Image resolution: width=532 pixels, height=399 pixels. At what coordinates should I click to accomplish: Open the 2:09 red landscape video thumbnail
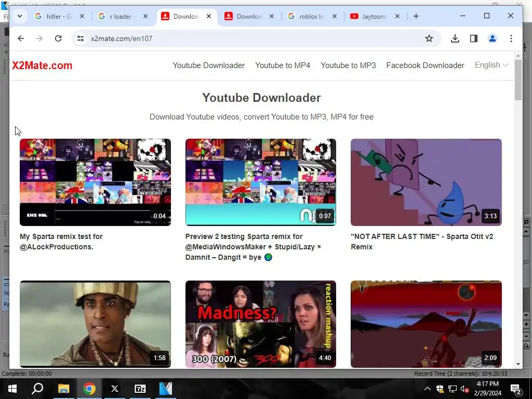pos(426,324)
